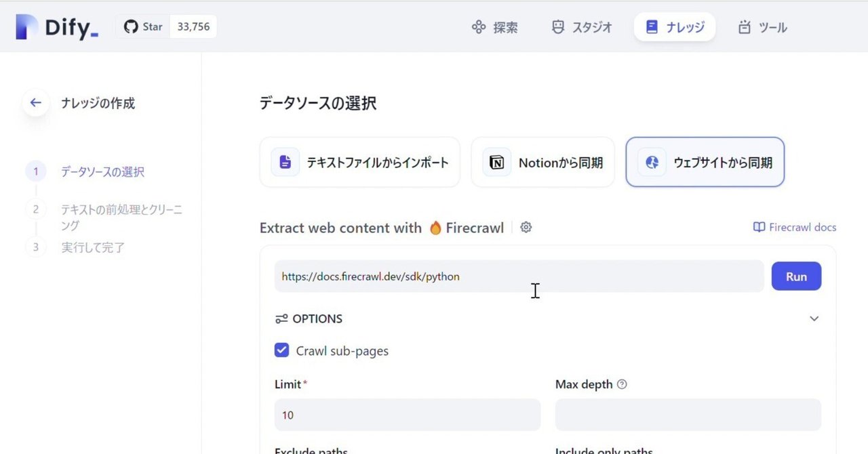The width and height of the screenshot is (868, 454).
Task: Select the スタジオ (Studio) icon in navigation
Action: [x=558, y=27]
